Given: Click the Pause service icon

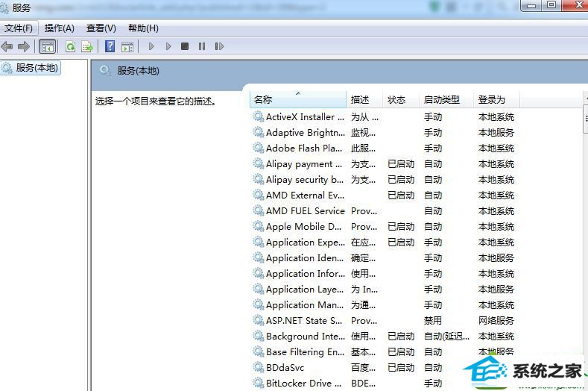Looking at the screenshot, I should tap(202, 46).
